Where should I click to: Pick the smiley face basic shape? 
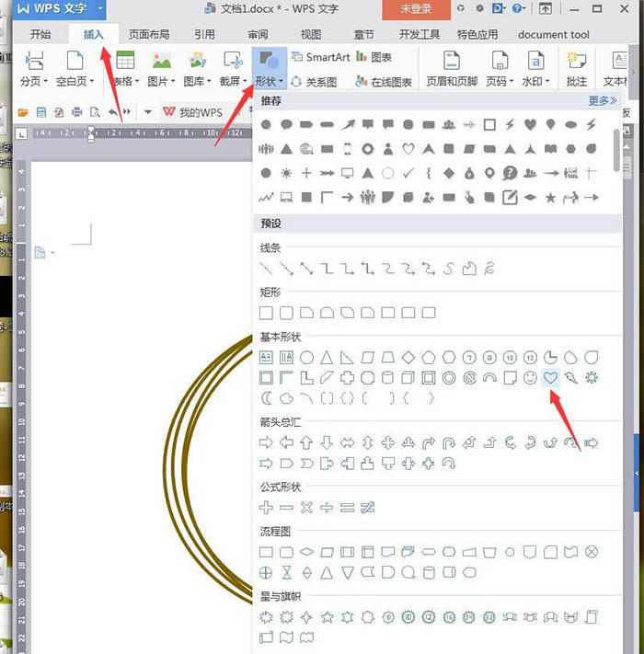pyautogui.click(x=530, y=378)
